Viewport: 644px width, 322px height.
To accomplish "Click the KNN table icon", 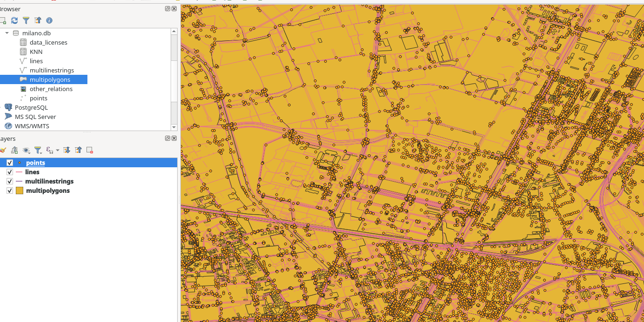I will coord(23,52).
